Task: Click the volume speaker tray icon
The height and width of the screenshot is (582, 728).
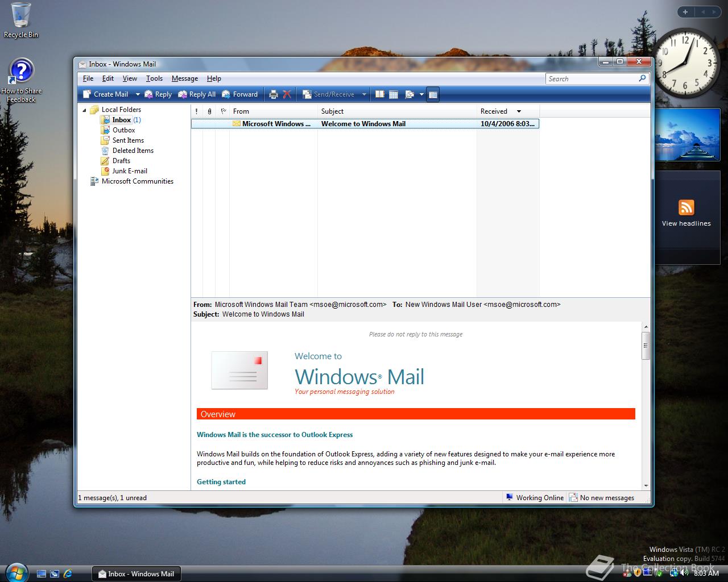Action: point(684,573)
